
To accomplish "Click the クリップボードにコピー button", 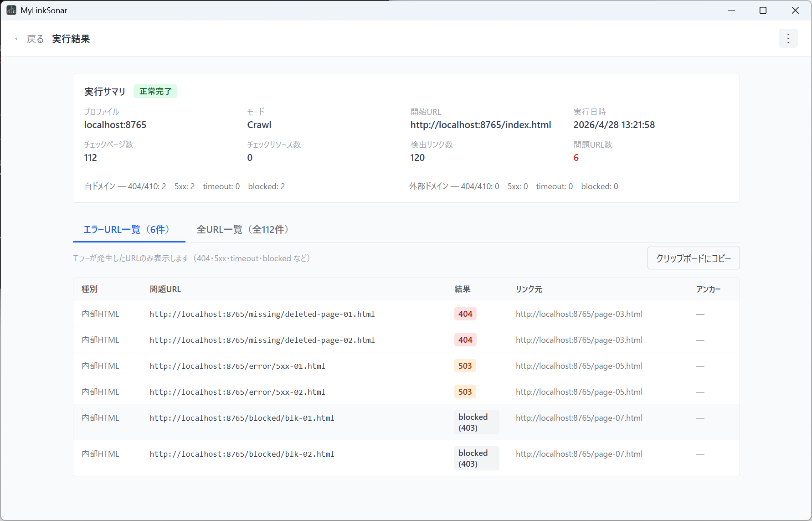I will coord(694,258).
